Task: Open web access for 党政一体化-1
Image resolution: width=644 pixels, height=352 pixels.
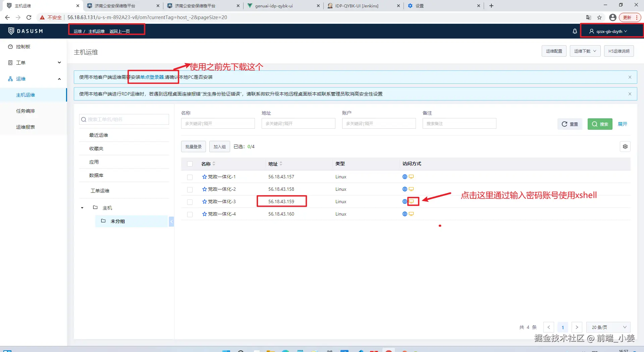Action: click(x=405, y=177)
